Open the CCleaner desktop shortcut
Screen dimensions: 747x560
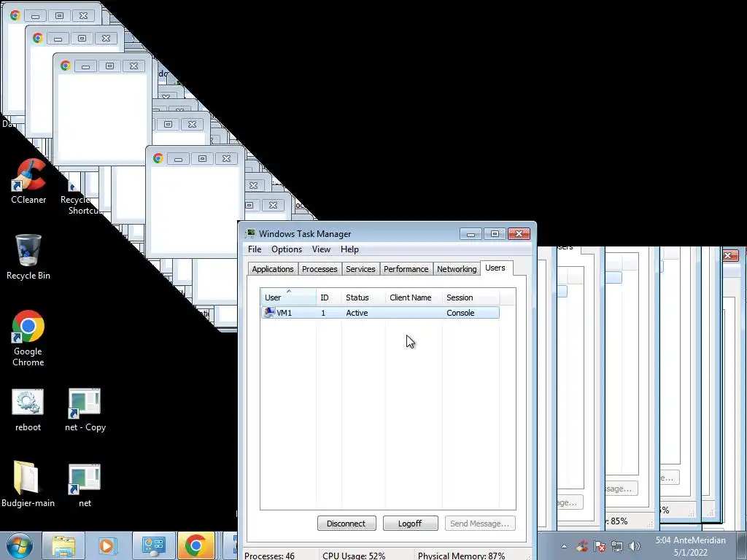click(x=28, y=181)
